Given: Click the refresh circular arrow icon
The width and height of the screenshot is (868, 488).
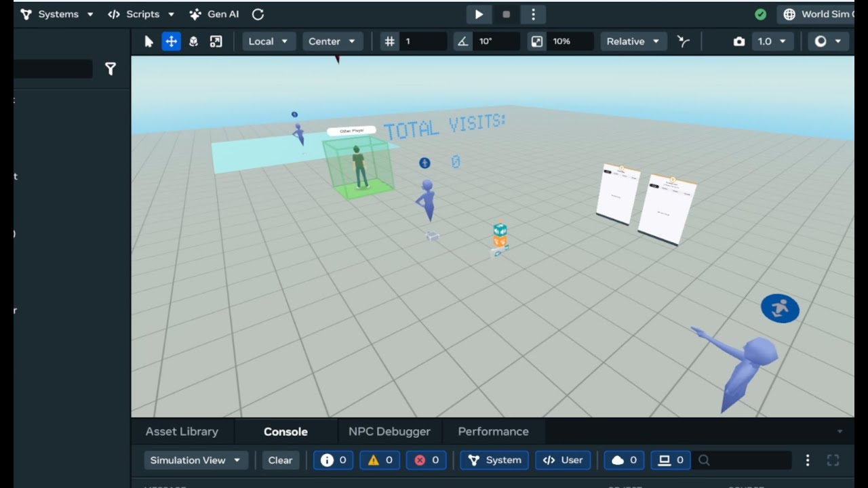Looking at the screenshot, I should 258,14.
